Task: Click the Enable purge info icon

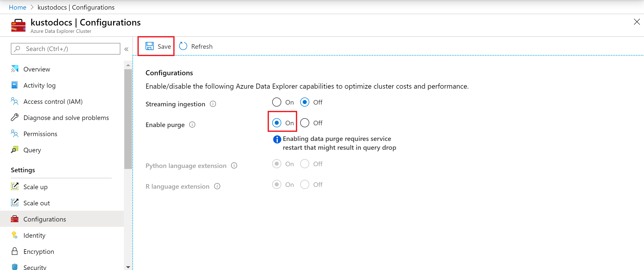Action: click(x=192, y=125)
